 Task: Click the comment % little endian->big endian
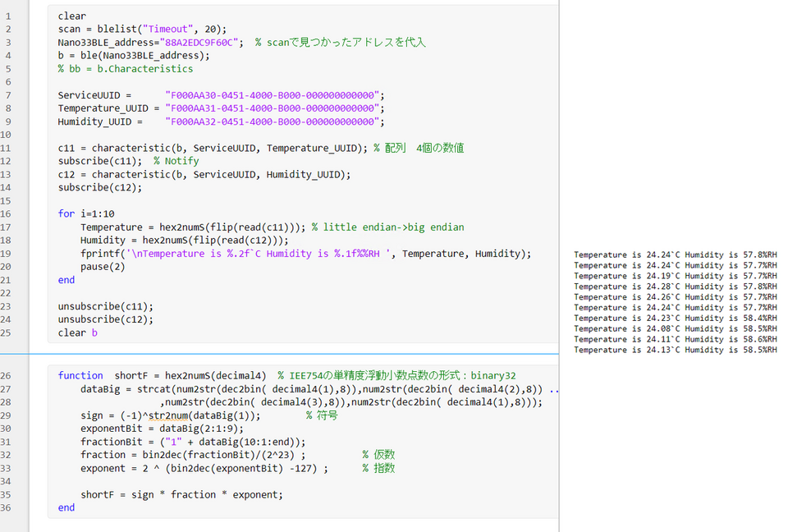[x=388, y=227]
